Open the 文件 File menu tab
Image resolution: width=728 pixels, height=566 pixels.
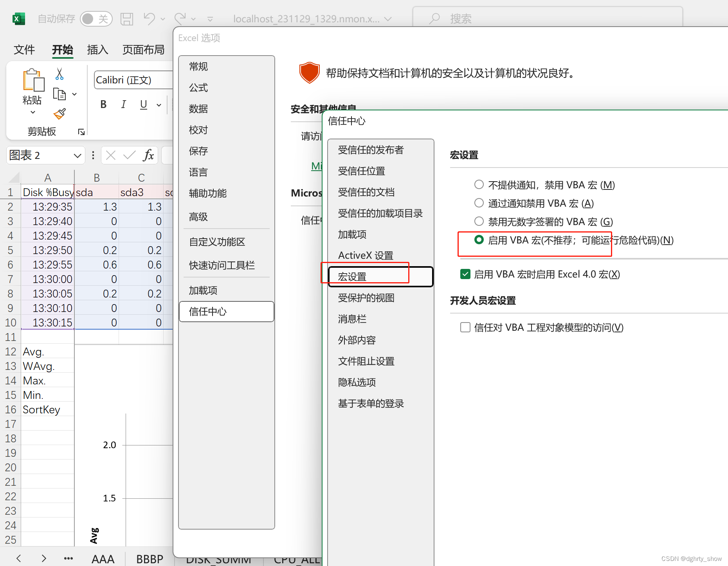24,50
